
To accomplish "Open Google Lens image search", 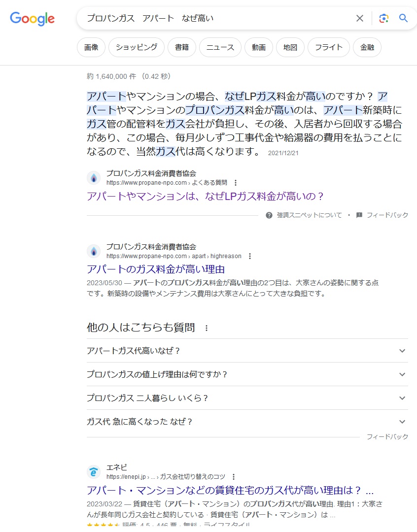I will tap(383, 18).
